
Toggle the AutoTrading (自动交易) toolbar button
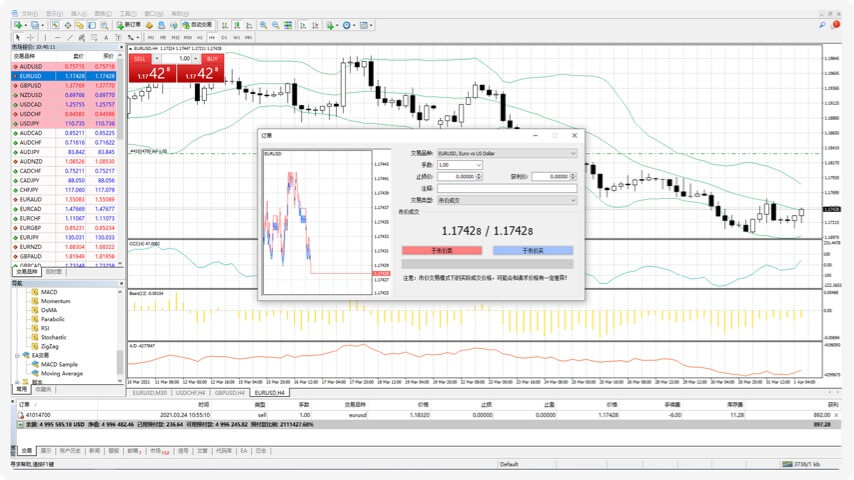197,24
